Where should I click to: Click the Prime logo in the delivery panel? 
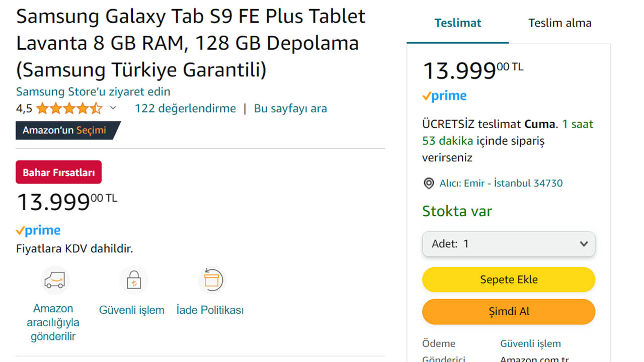(x=444, y=96)
